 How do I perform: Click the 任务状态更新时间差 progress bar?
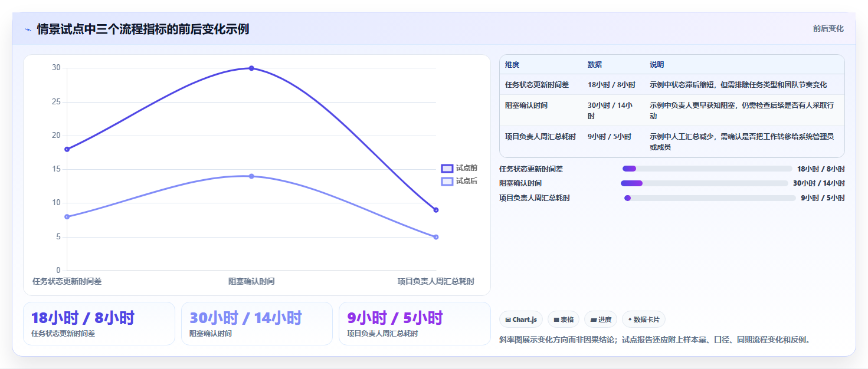(707, 169)
